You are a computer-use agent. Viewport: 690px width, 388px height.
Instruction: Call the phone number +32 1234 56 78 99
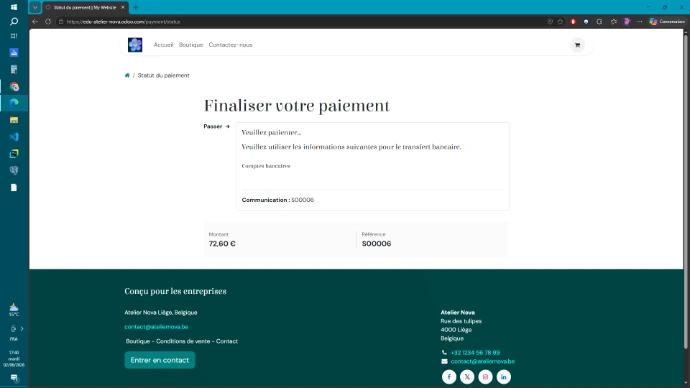pyautogui.click(x=475, y=352)
